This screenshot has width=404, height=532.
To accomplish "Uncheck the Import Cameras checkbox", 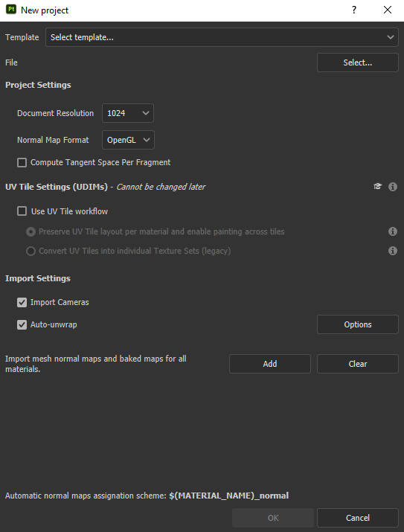I will coord(22,302).
